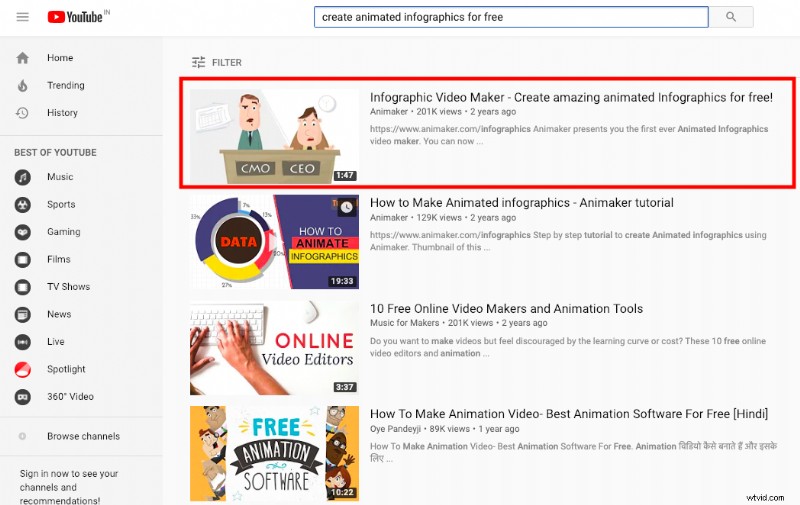Click the History clock icon

click(22, 113)
